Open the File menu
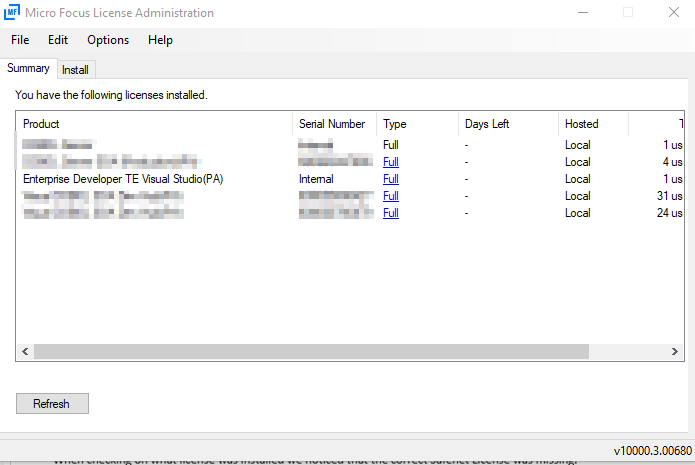The image size is (695, 465). tap(20, 40)
